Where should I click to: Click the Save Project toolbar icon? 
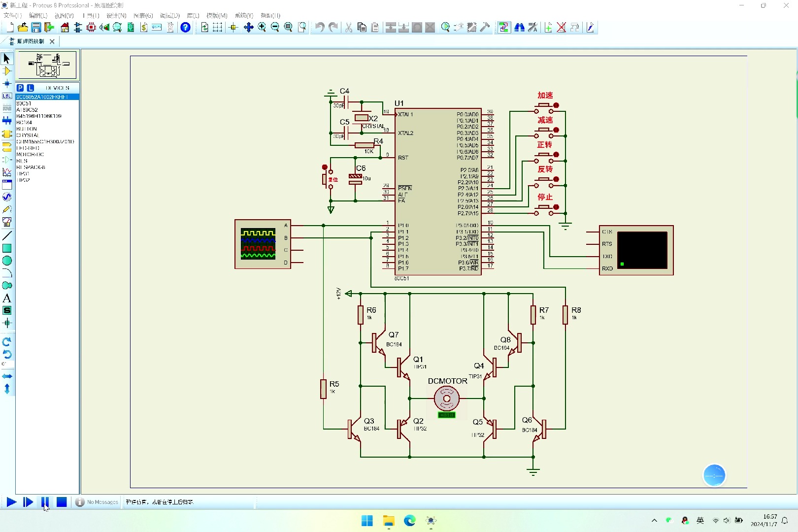coord(36,28)
